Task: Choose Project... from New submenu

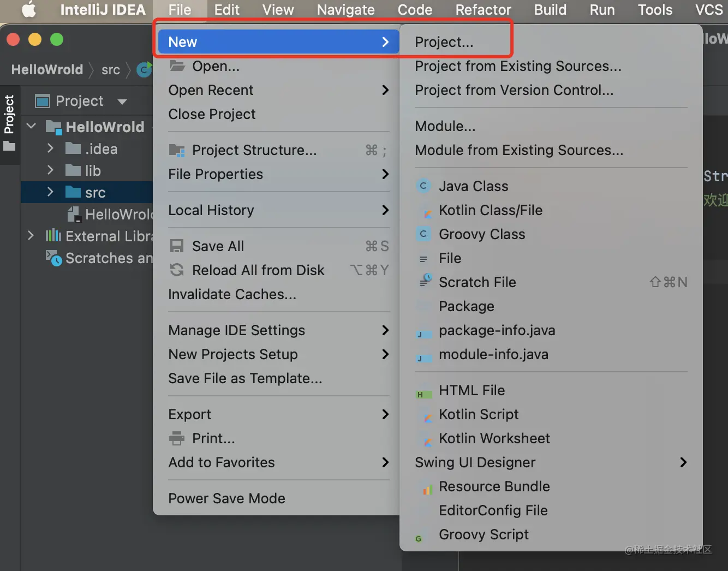Action: click(x=444, y=42)
